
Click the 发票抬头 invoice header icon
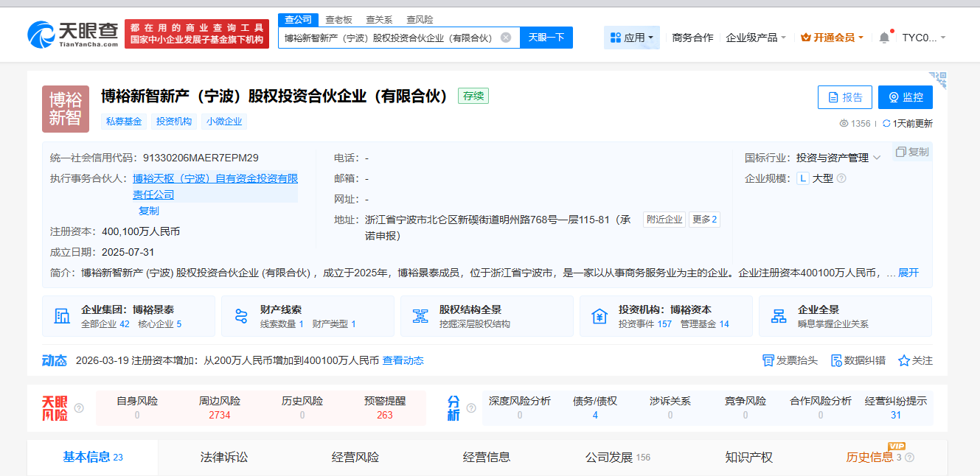coord(768,361)
